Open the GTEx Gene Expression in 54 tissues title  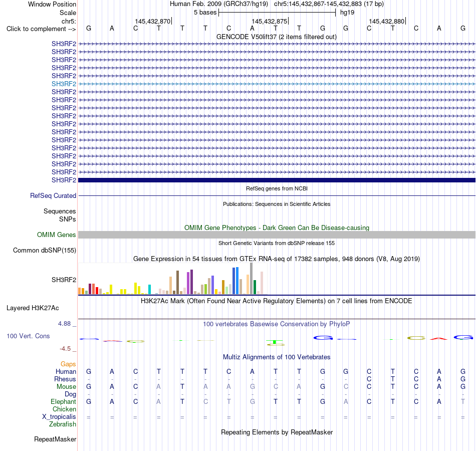(277, 259)
